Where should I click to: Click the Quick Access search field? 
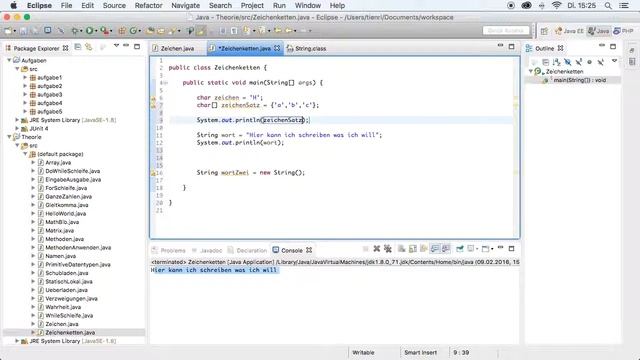(506, 31)
